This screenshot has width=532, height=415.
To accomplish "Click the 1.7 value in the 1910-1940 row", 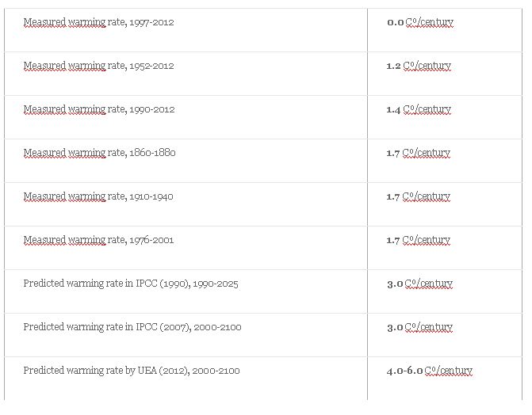I will click(393, 196).
